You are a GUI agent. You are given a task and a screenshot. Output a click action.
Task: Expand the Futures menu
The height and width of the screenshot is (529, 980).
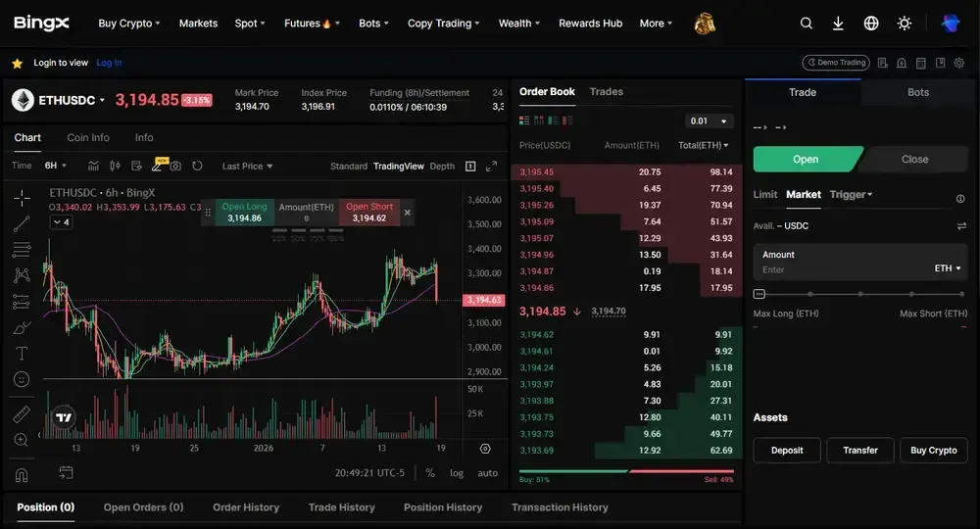(x=312, y=24)
